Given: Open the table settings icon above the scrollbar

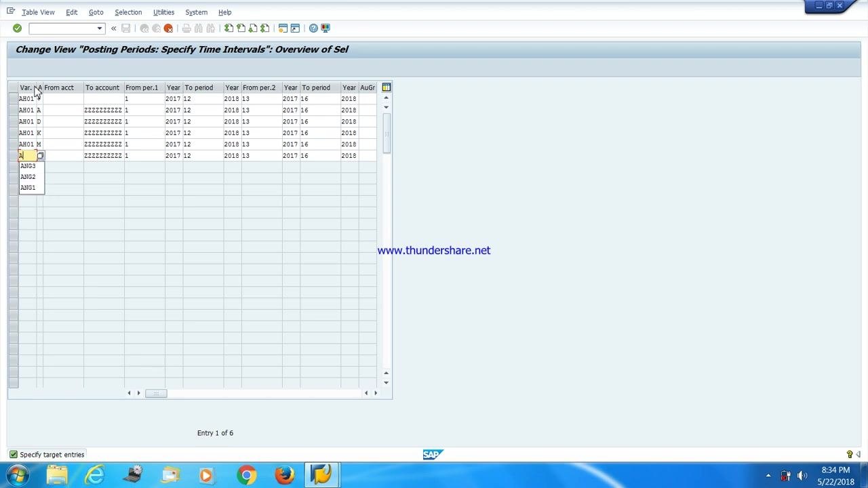Looking at the screenshot, I should pos(386,87).
